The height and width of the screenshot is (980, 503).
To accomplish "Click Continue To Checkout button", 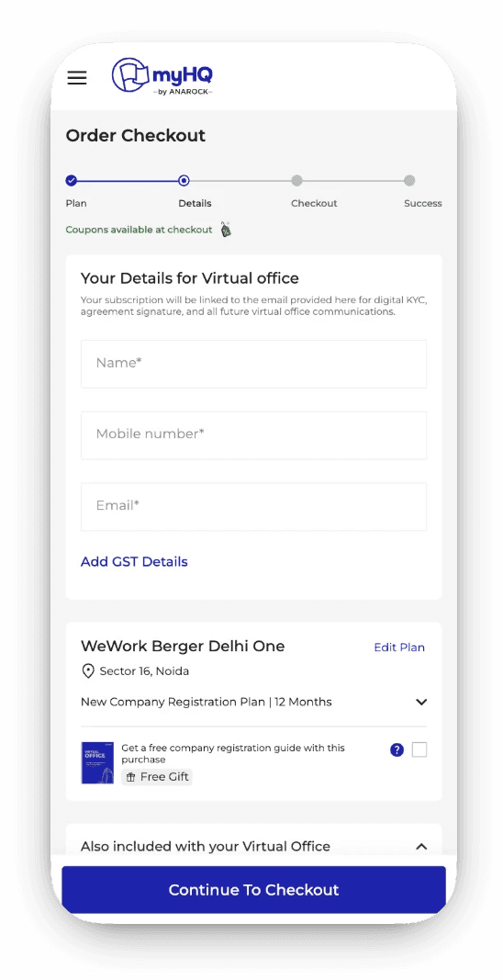I will (253, 889).
